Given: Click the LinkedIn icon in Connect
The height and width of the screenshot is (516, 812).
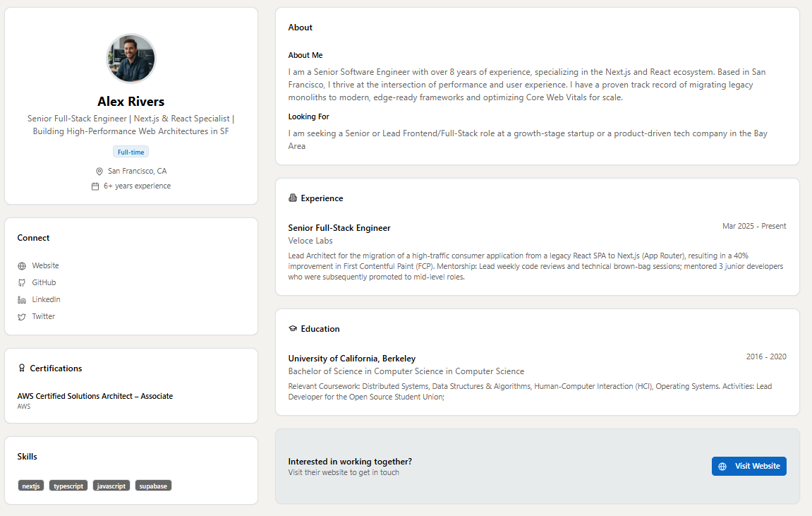Looking at the screenshot, I should coord(22,300).
